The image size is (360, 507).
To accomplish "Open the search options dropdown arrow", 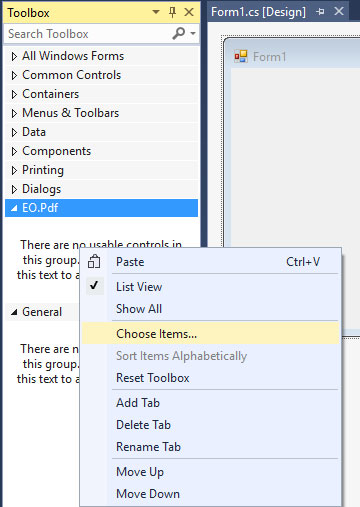I will [x=193, y=34].
